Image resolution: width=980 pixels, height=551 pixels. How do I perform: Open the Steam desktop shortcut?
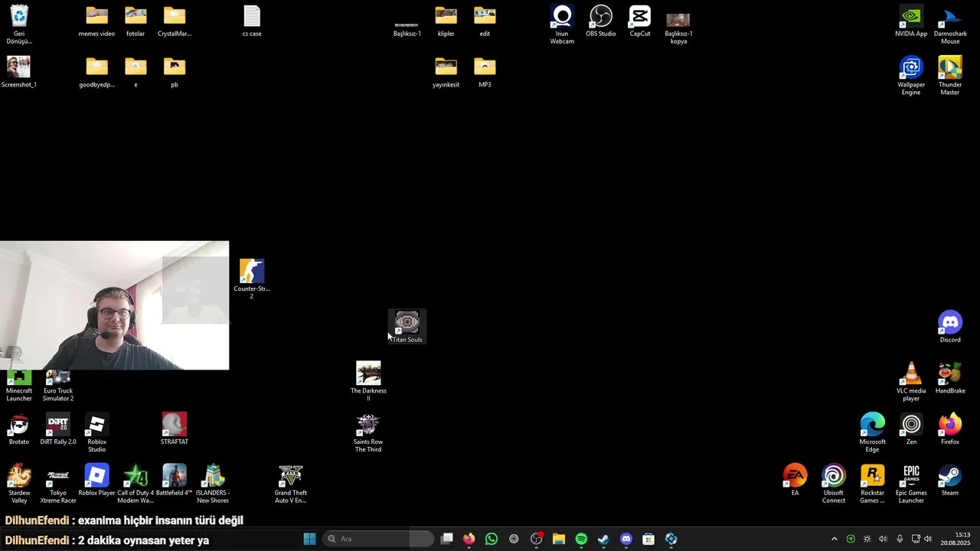pos(950,481)
